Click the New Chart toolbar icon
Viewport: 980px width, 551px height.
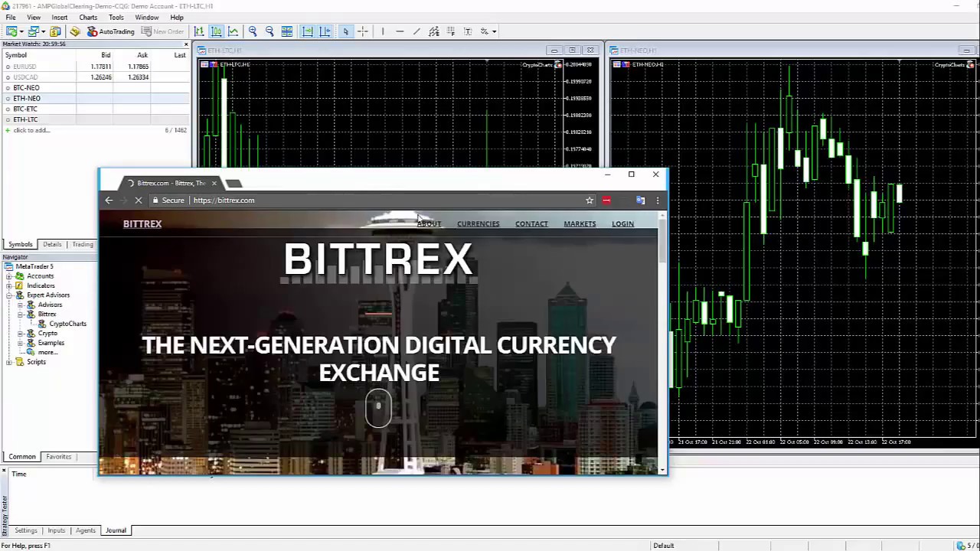(x=11, y=31)
